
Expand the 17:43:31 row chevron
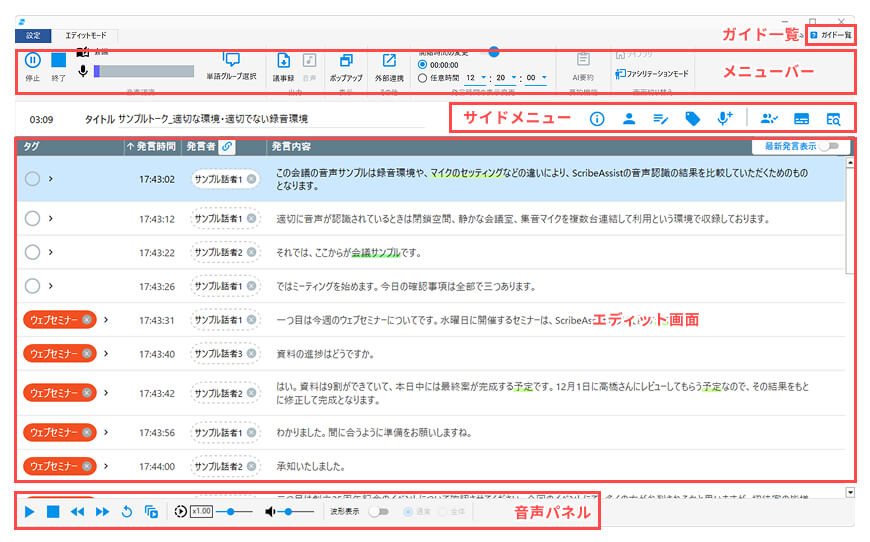point(106,320)
